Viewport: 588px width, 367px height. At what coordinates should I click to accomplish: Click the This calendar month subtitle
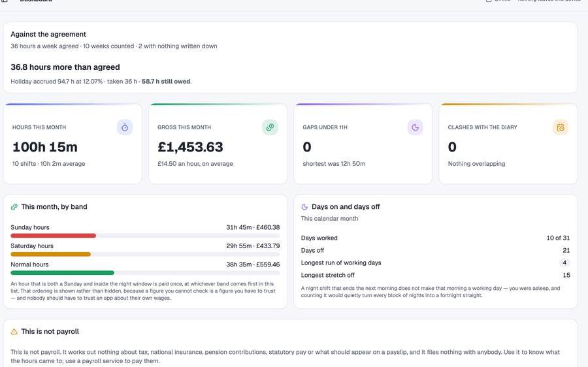[x=329, y=219]
